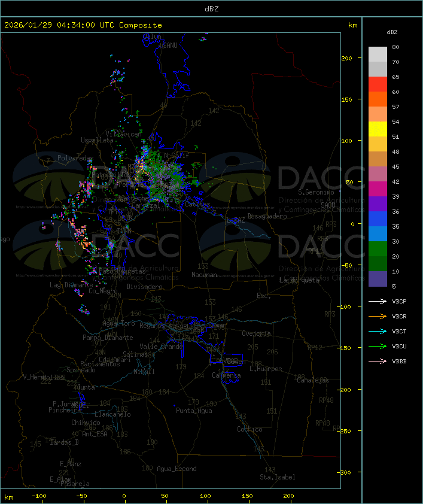Select the pink VBBB arrow icon

pos(377,362)
